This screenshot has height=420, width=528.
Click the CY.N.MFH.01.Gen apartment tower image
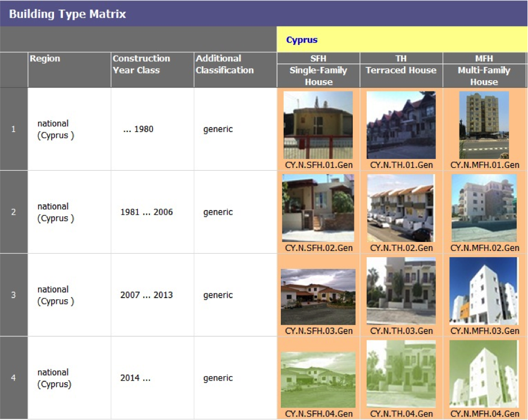[x=484, y=125]
